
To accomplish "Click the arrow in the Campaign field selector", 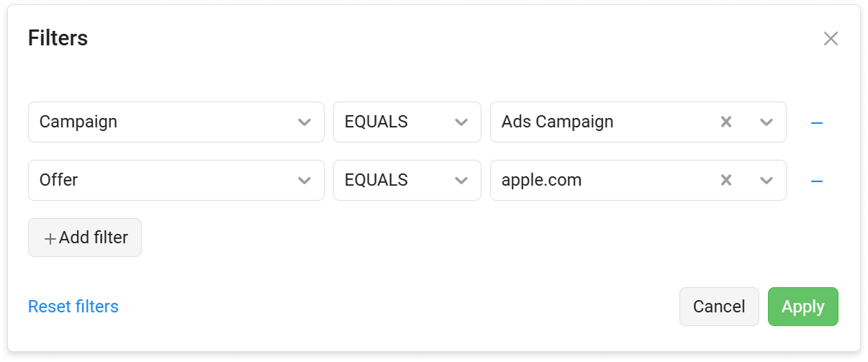I will click(304, 122).
